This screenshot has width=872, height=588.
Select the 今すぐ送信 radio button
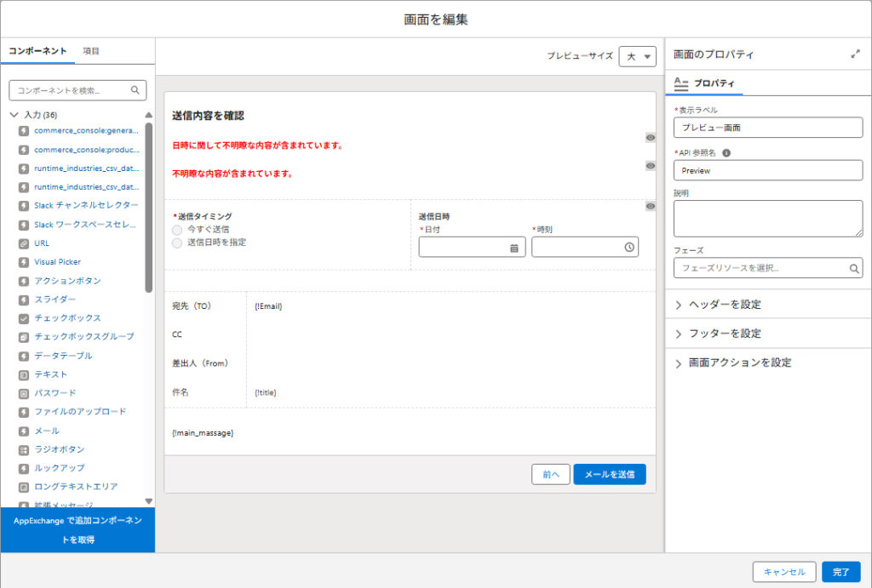[177, 230]
